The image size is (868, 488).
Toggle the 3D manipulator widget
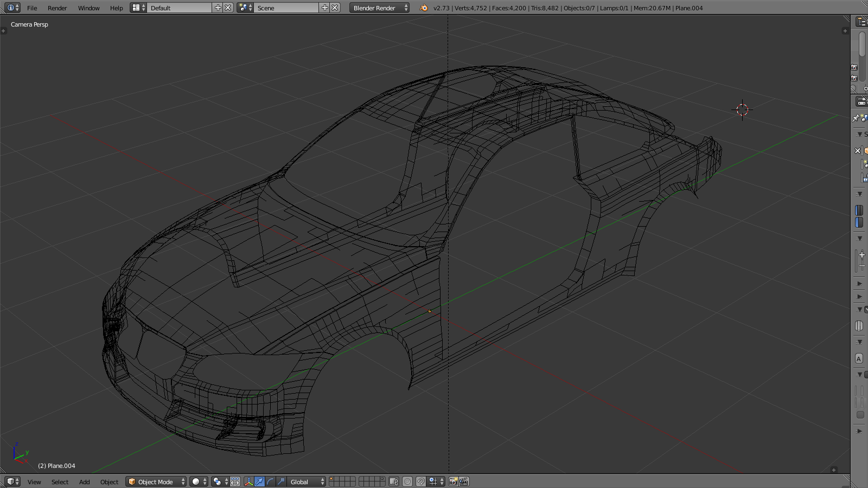[248, 481]
